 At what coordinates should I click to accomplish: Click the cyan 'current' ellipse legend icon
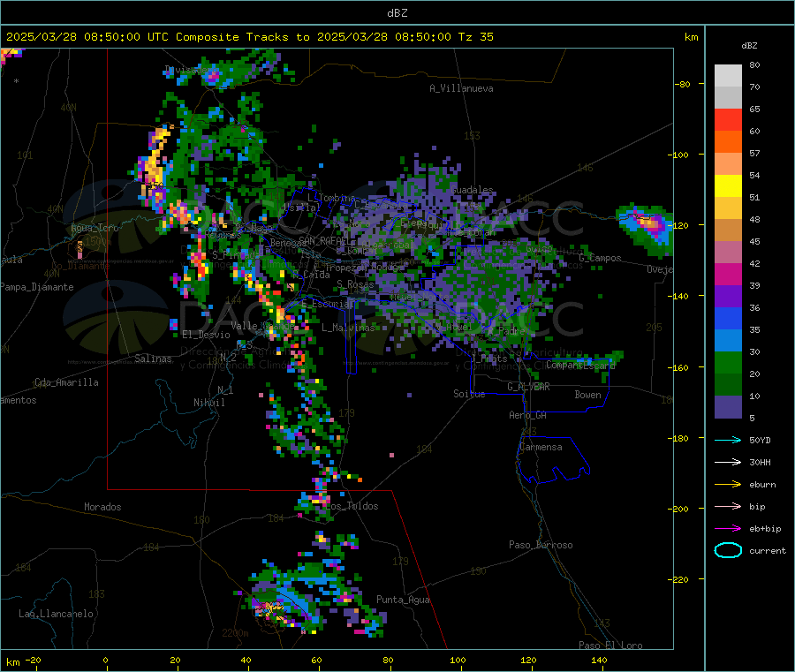pyautogui.click(x=728, y=550)
